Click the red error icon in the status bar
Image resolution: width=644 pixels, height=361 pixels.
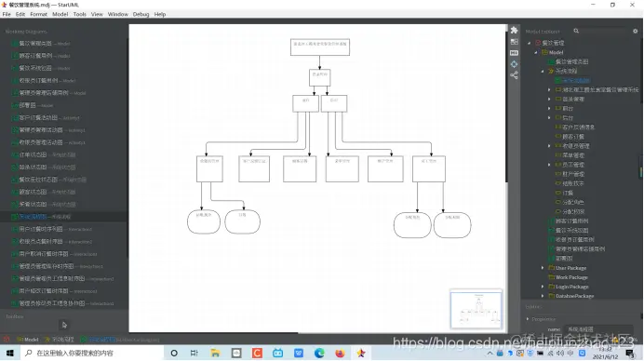7,340
